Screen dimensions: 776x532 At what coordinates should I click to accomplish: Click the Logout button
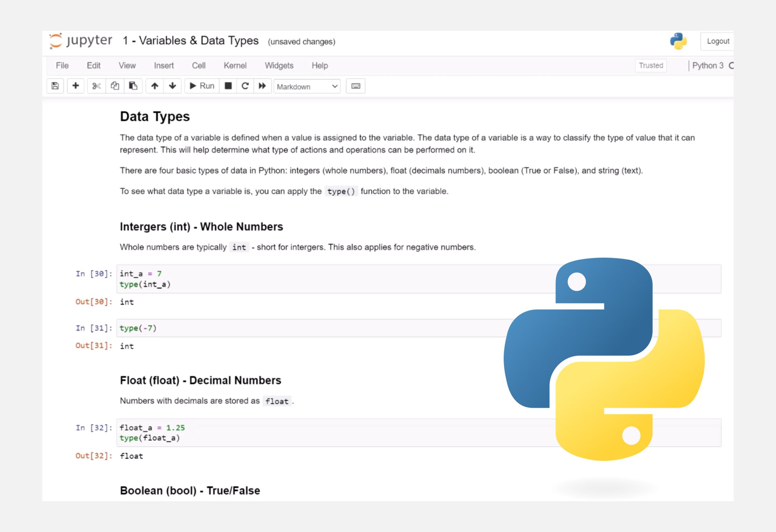pyautogui.click(x=718, y=41)
